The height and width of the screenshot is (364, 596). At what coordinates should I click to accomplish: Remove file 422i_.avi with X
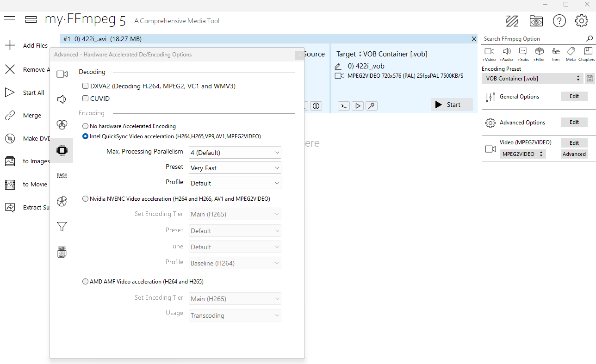click(474, 39)
